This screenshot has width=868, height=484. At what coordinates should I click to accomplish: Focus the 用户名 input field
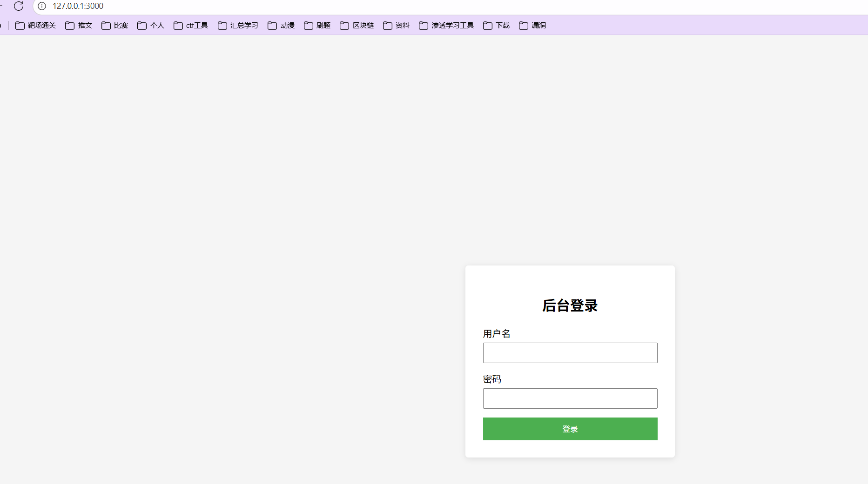coord(570,353)
